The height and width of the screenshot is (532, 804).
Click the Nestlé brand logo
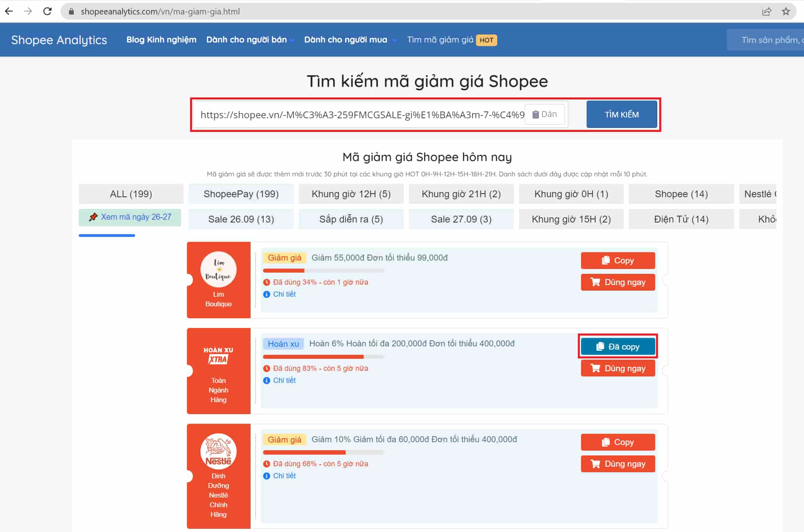click(218, 451)
